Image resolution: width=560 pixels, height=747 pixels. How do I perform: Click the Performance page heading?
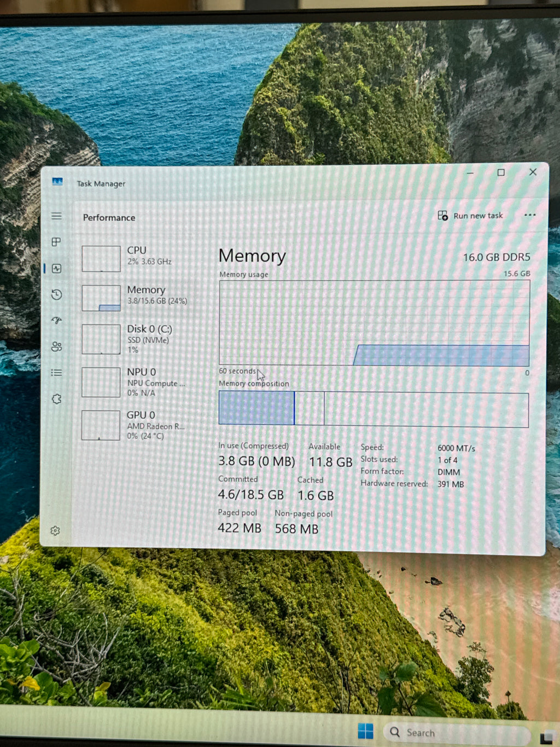(x=109, y=217)
